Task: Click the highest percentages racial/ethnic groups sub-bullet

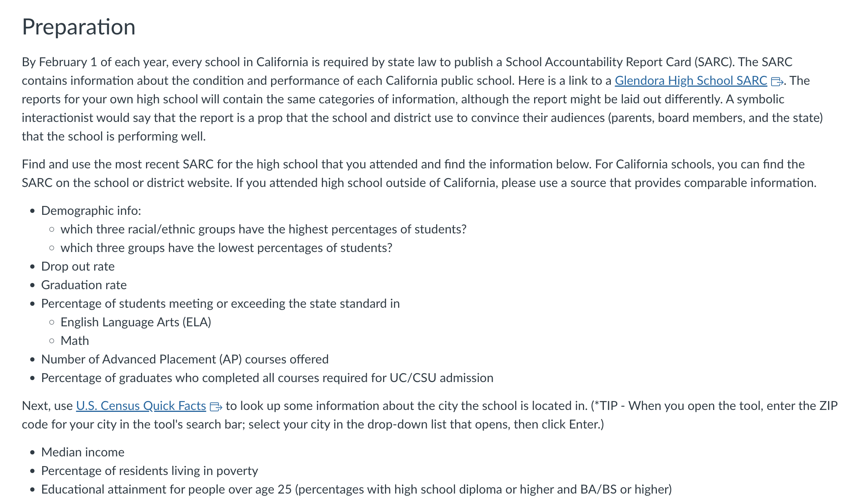Action: point(263,229)
